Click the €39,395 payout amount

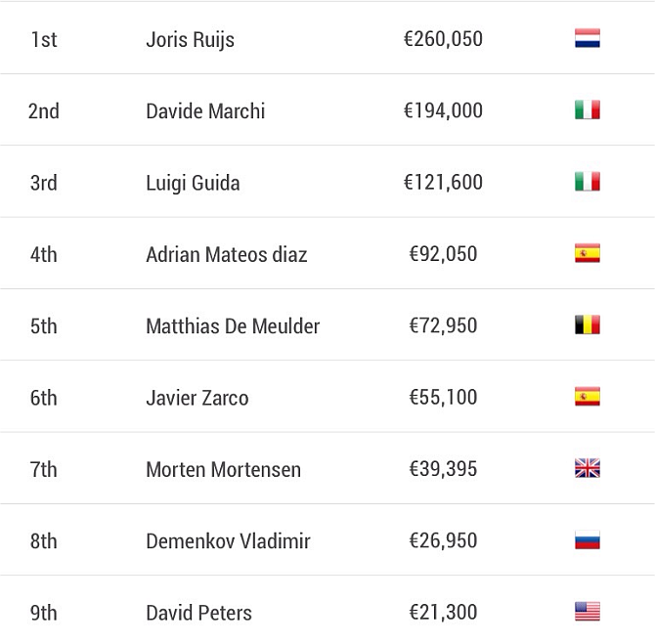tap(443, 469)
